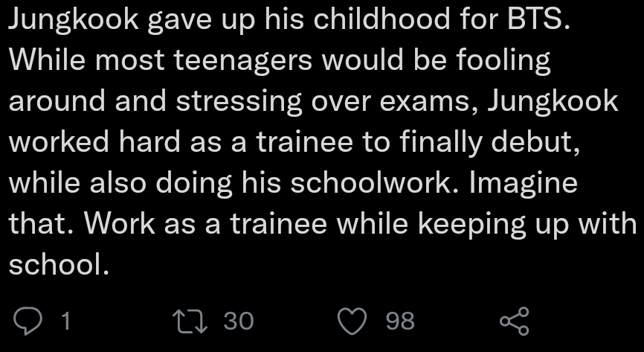Click the reply speech bubble icon

30,321
